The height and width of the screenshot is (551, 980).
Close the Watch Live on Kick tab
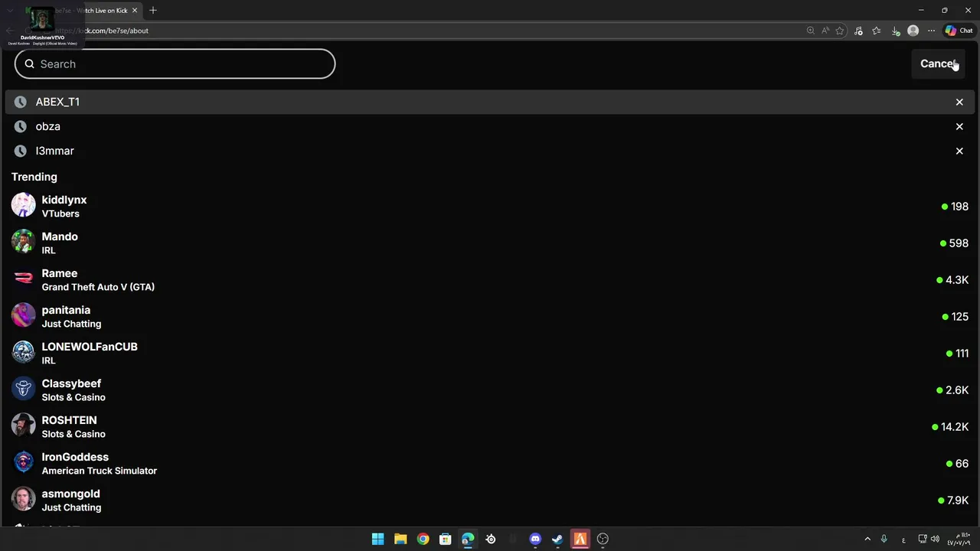136,10
